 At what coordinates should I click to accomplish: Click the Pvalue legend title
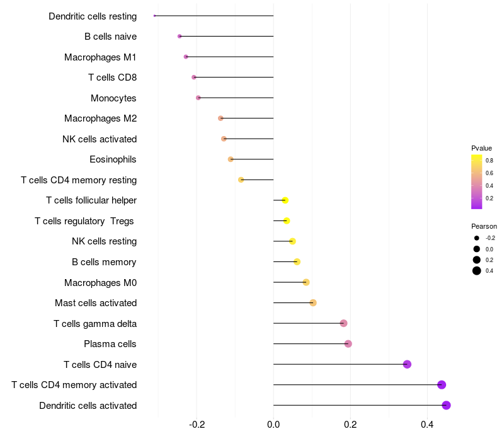[481, 148]
